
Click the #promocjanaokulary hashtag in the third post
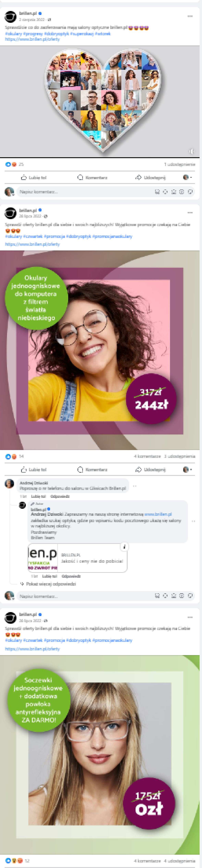(x=112, y=640)
